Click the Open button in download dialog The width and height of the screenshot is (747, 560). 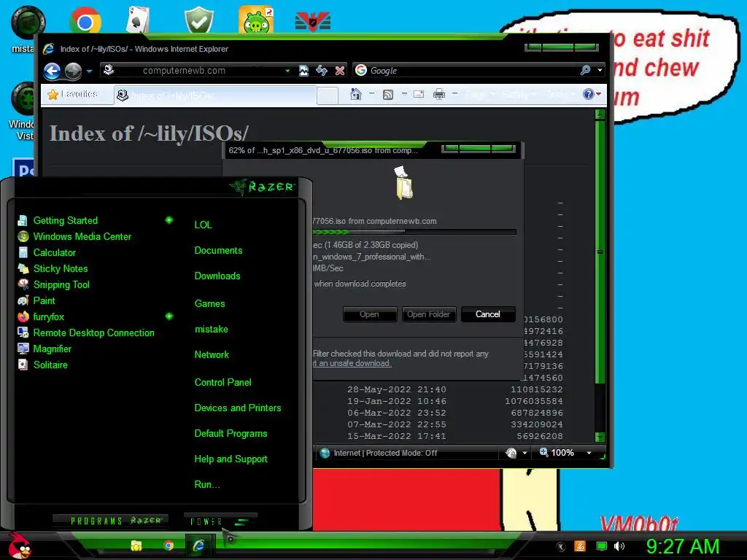point(370,314)
